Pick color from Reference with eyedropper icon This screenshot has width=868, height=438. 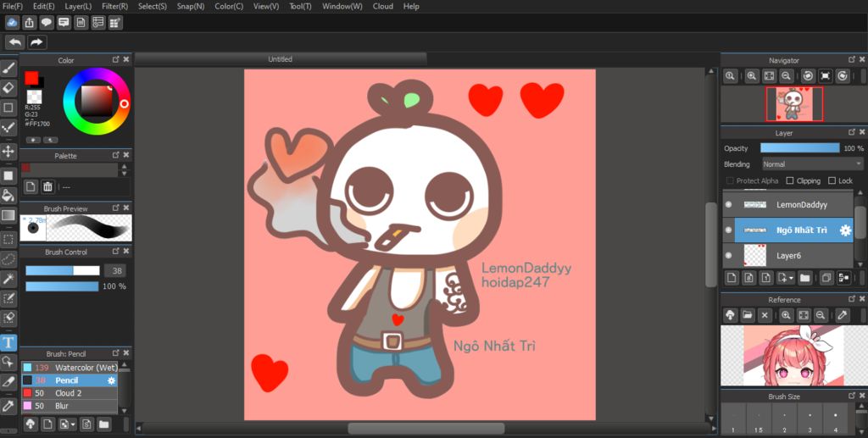click(x=842, y=315)
